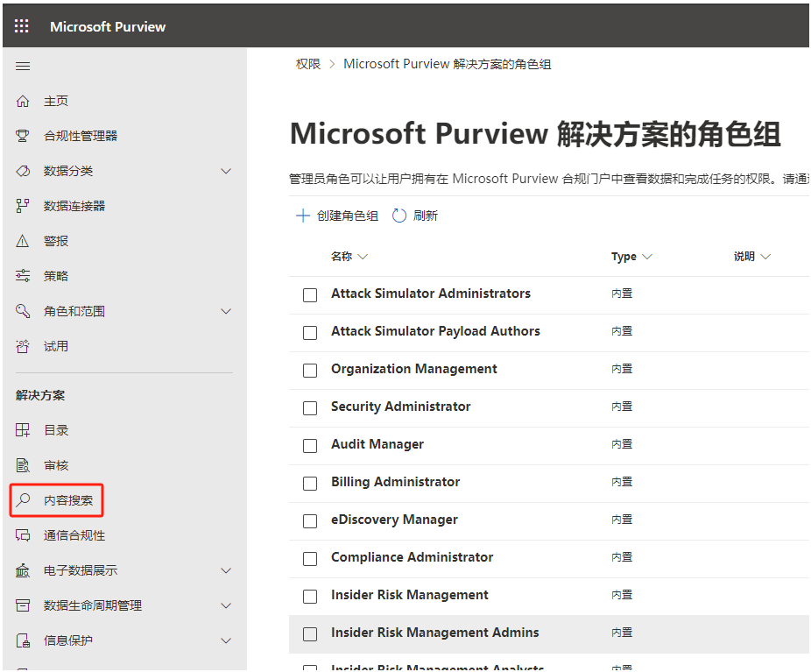Open 试用 in the sidebar

(56, 346)
